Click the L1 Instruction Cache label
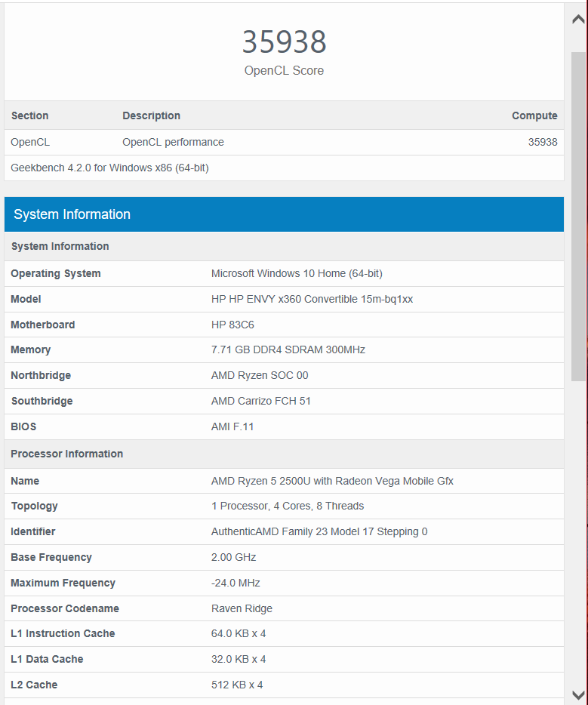588x705 pixels. click(x=63, y=633)
